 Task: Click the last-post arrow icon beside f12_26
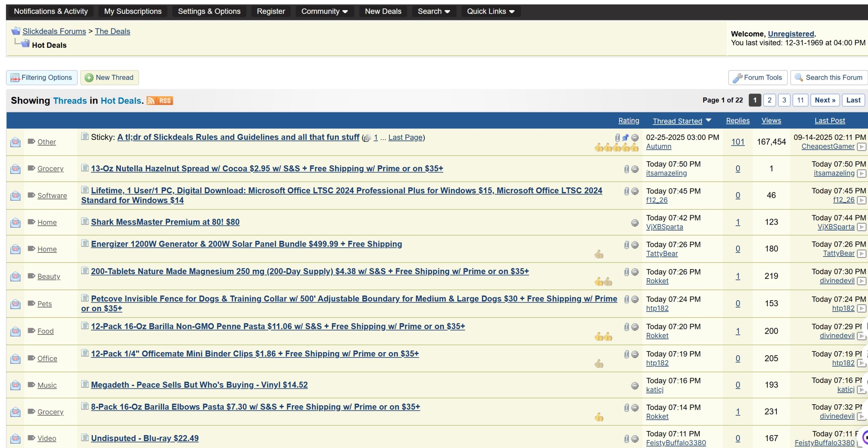click(862, 200)
